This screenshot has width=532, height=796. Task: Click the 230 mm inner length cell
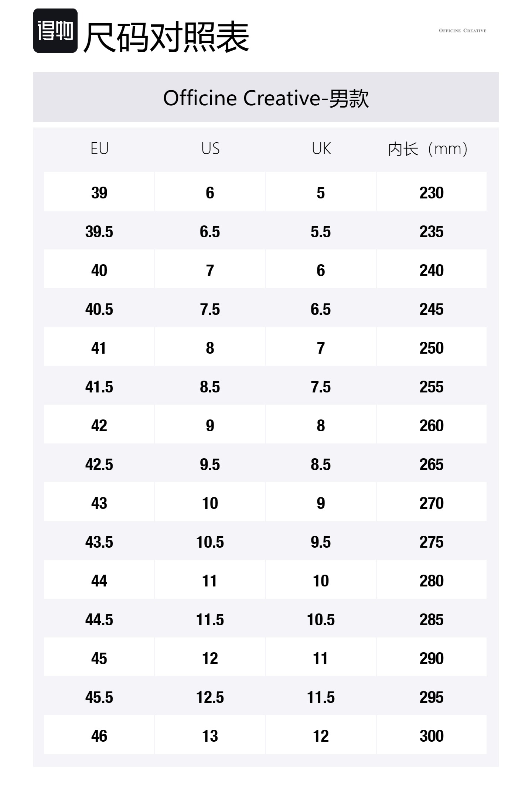point(431,193)
